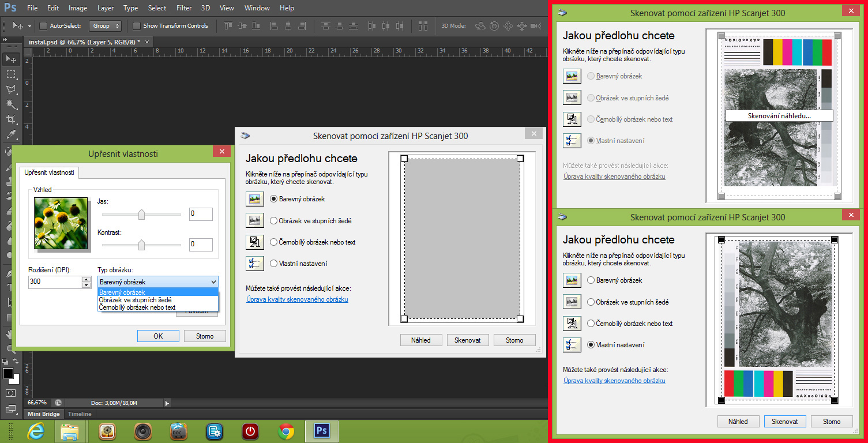Open the Window menu
The height and width of the screenshot is (443, 868).
click(257, 8)
